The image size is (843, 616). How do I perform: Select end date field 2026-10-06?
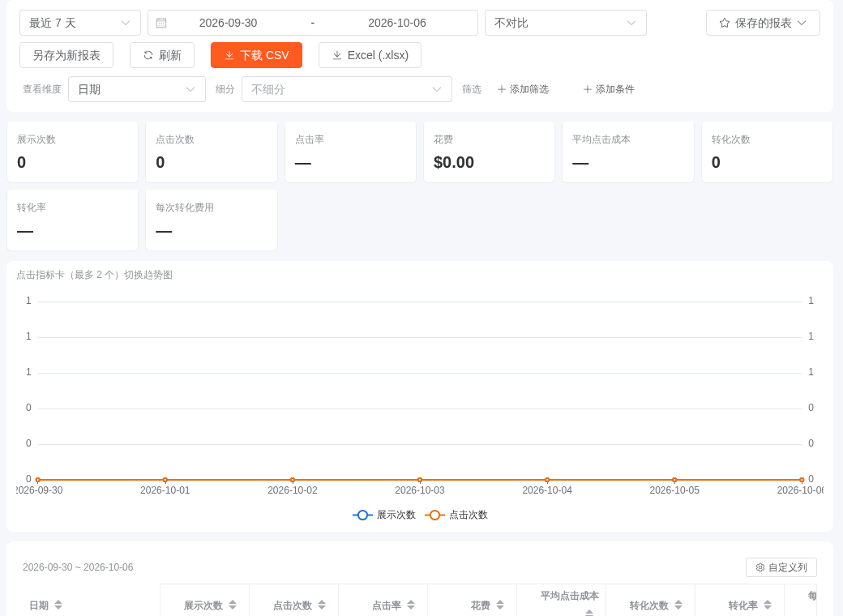(396, 24)
